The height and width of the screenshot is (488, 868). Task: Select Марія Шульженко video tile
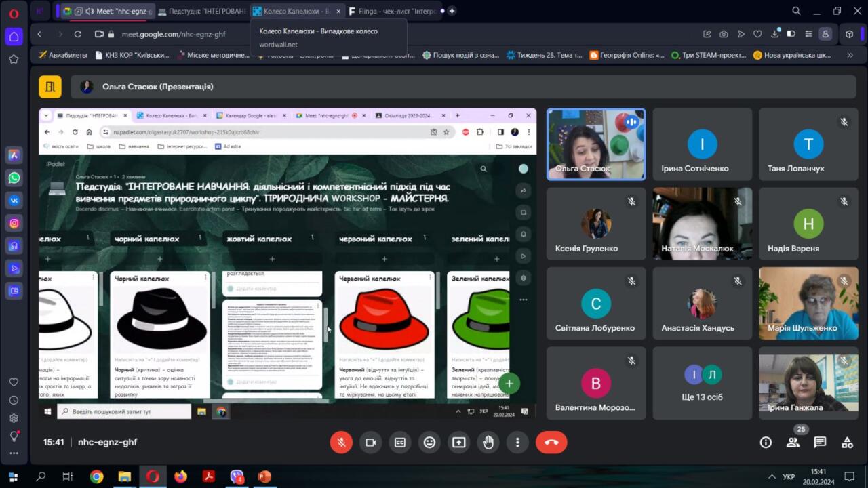coord(808,303)
